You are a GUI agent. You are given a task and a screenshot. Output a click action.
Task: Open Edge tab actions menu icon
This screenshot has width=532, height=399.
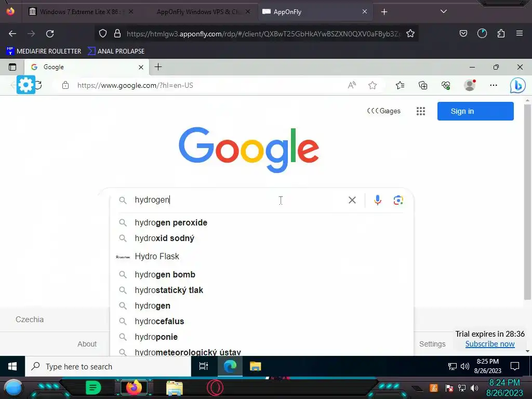tap(12, 67)
